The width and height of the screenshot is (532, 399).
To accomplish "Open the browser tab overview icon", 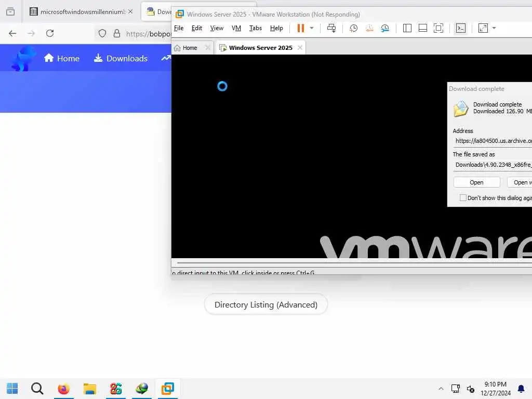I will tap(10, 11).
